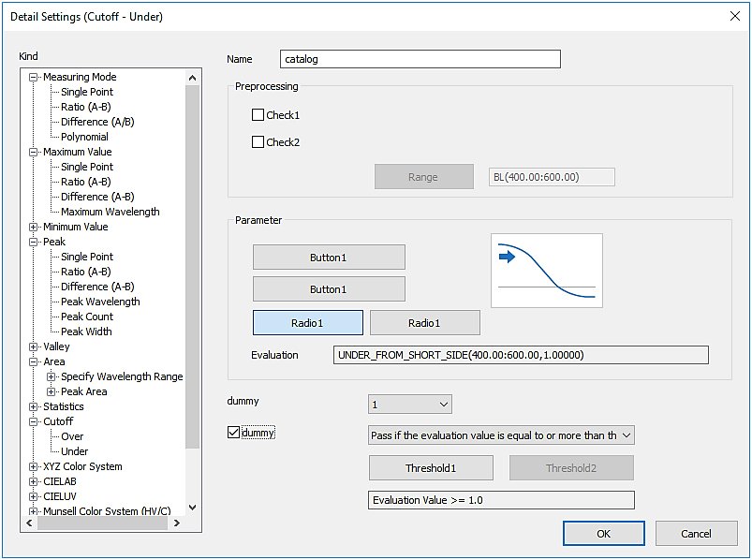Screen dimensions: 752x560
Task: Select Single Point under Maximum Value
Action: (x=87, y=167)
